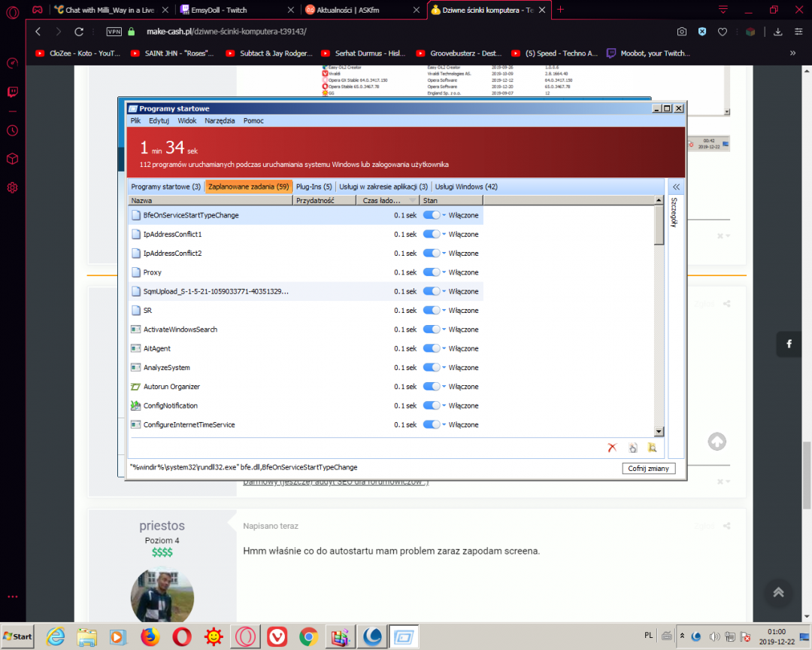Click the snapshot camera icon in address bar
Image resolution: width=812 pixels, height=650 pixels.
681,32
